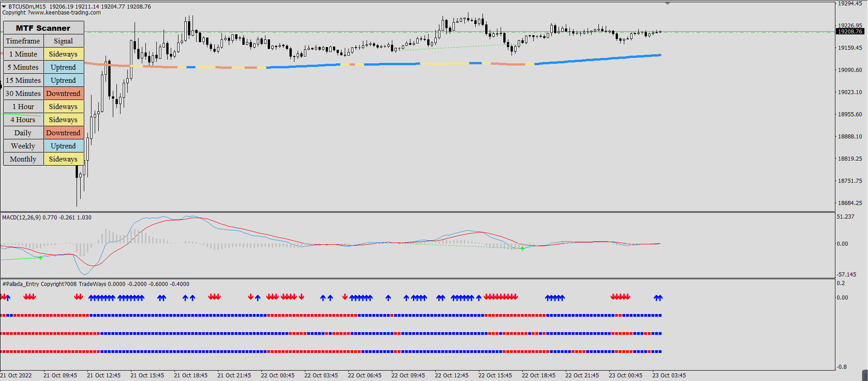Click the 15 Minutes timeframe cell
Image resolution: width=868 pixels, height=381 pixels.
pyautogui.click(x=23, y=81)
